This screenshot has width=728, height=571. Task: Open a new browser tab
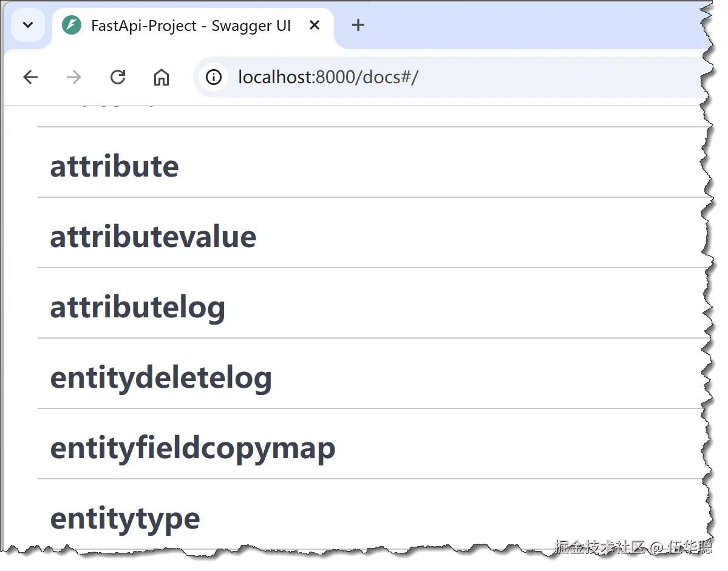(x=358, y=25)
